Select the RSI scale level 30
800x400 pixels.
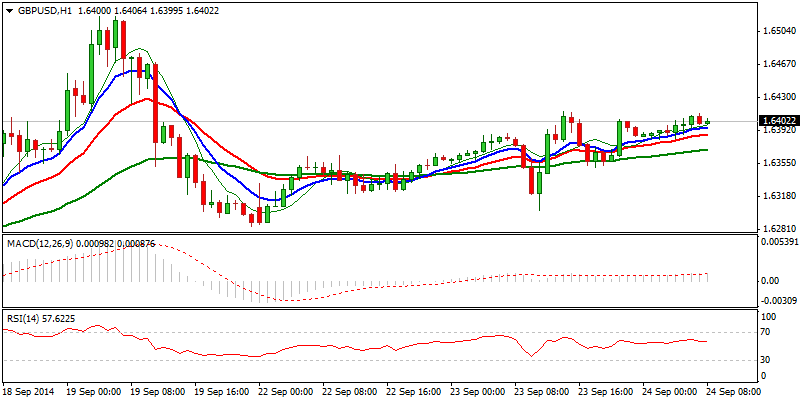(x=767, y=360)
